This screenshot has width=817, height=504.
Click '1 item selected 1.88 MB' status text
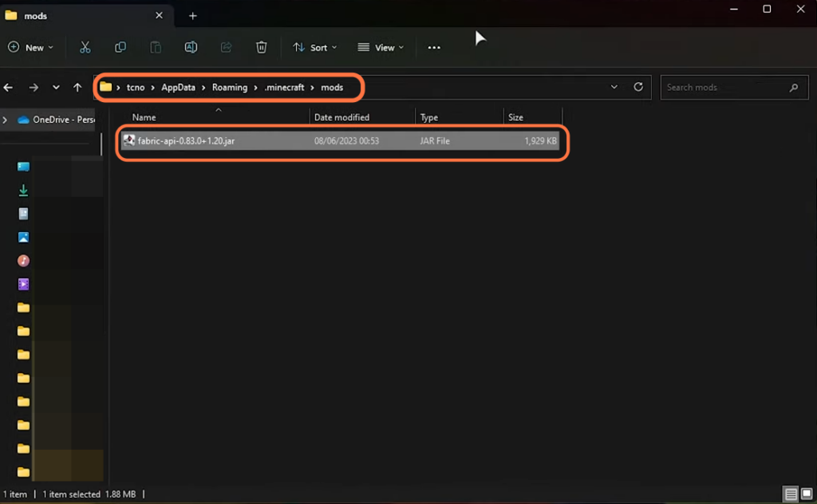[89, 494]
